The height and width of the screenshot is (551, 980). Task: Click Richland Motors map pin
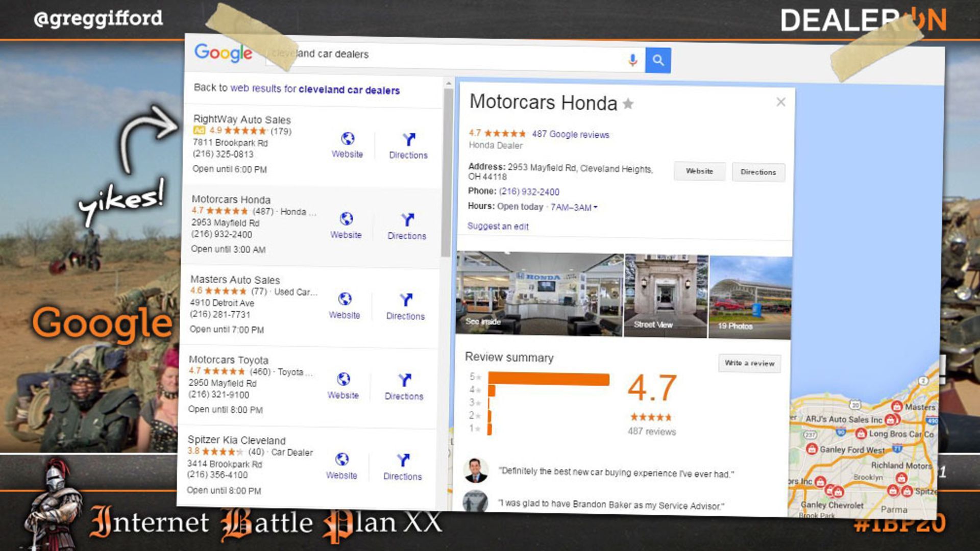[x=901, y=478]
